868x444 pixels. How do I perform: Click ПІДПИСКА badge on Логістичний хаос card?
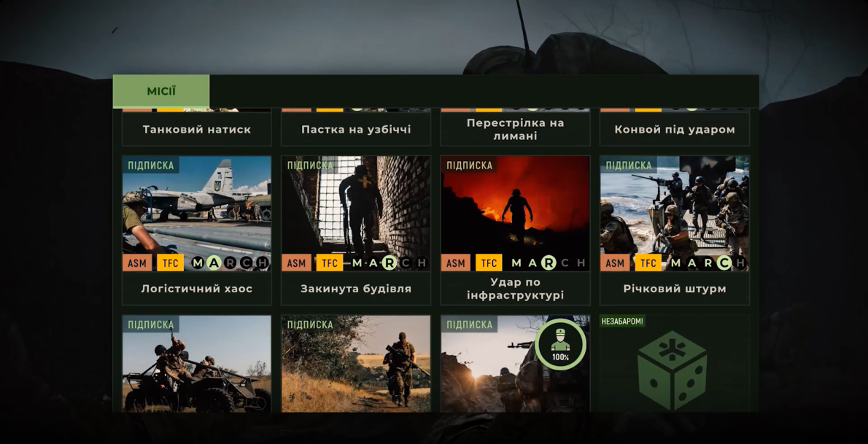point(150,165)
